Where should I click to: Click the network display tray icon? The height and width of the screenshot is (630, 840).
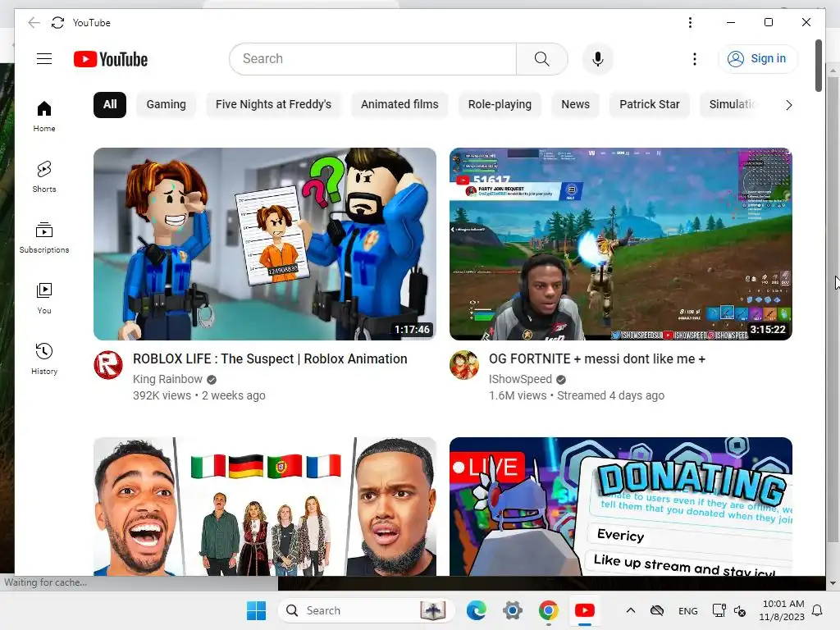tap(719, 610)
